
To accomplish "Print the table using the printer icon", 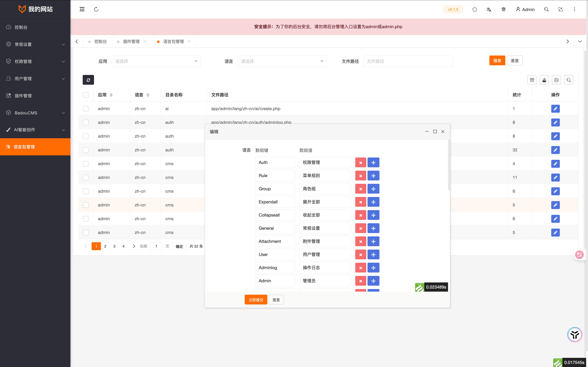I will click(556, 80).
